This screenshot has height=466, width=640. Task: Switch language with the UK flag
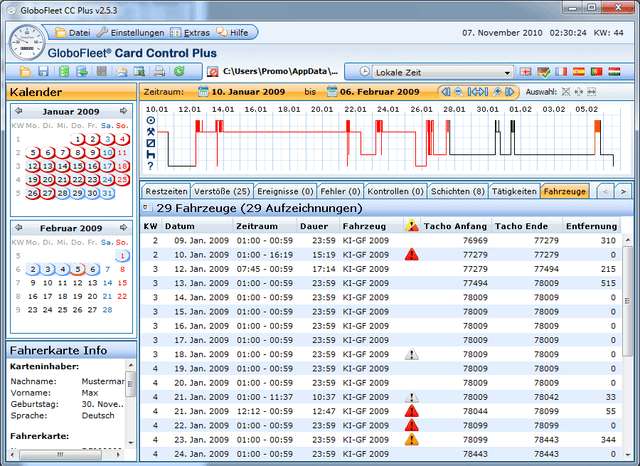click(525, 72)
